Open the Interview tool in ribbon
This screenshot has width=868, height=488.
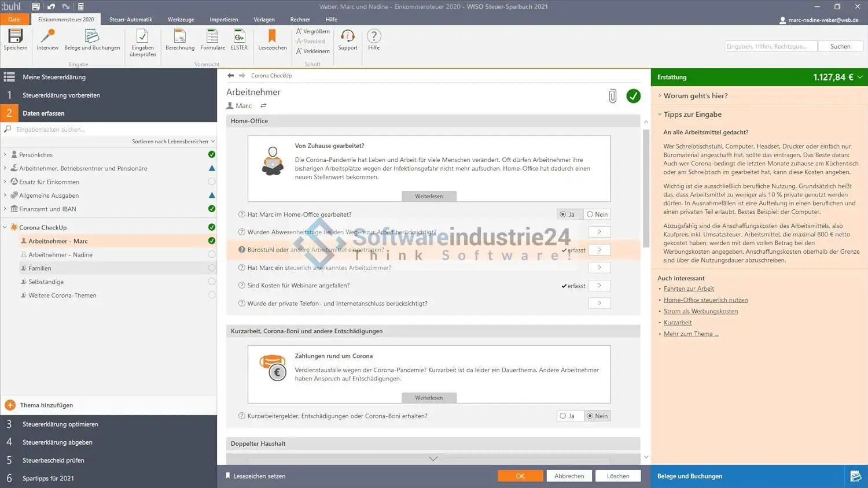pos(47,39)
